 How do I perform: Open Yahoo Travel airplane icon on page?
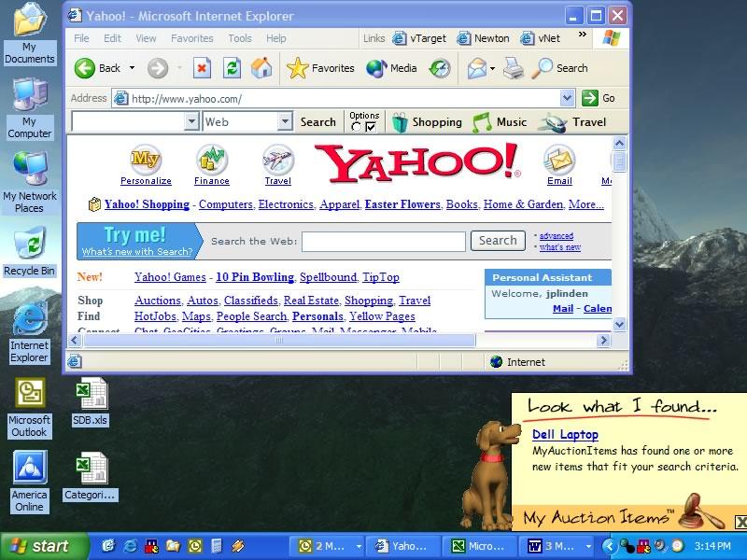click(x=278, y=160)
